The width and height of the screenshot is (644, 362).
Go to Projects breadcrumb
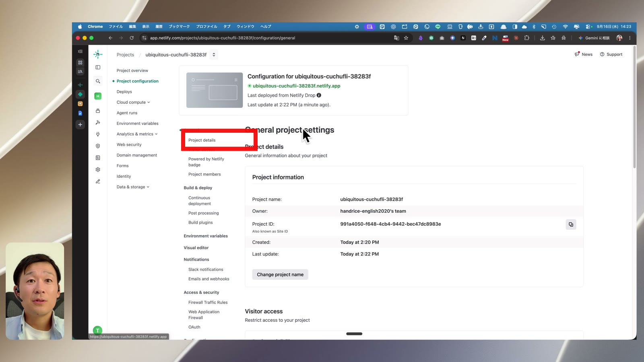coord(125,55)
